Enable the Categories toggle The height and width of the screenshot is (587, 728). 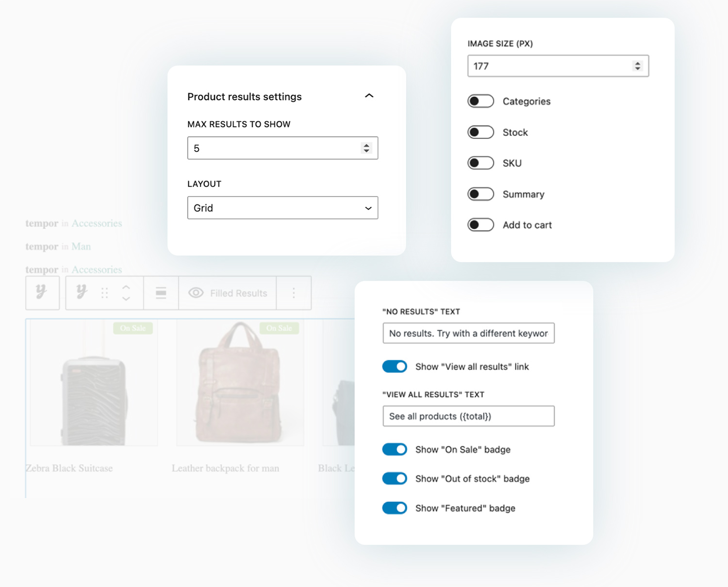click(480, 101)
